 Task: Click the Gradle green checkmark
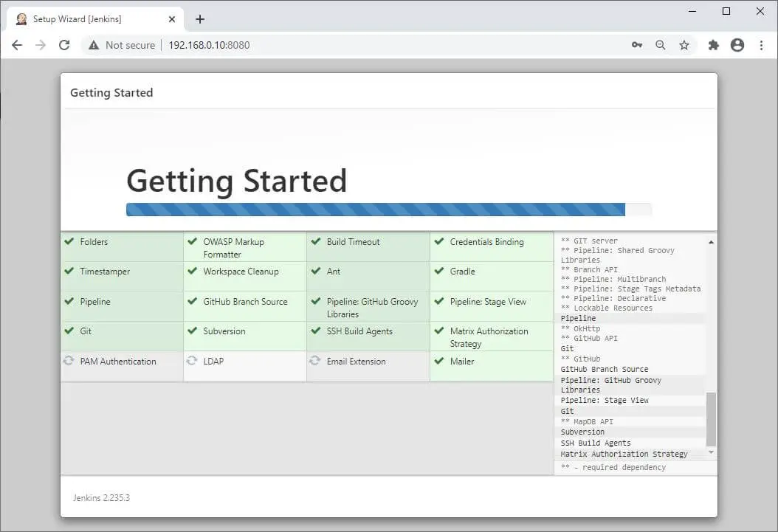click(439, 271)
